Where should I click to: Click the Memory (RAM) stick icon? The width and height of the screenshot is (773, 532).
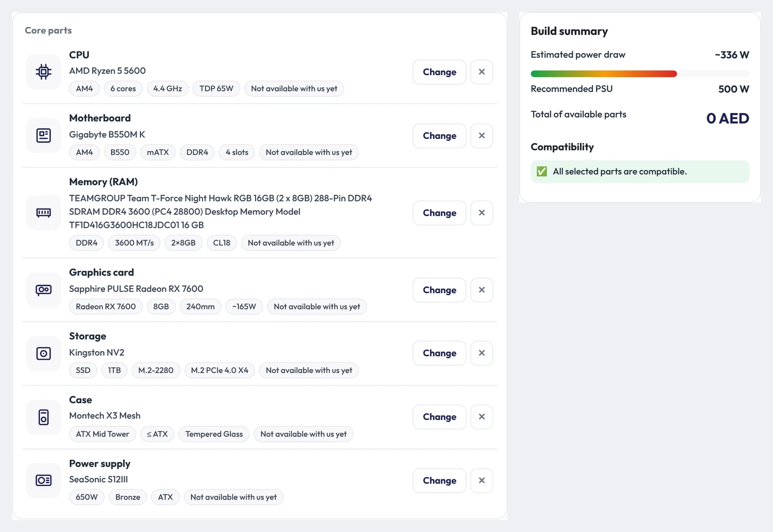click(x=44, y=213)
